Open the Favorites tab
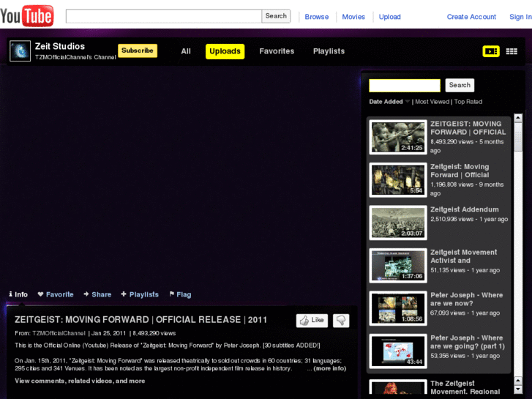The height and width of the screenshot is (399, 532). [277, 51]
